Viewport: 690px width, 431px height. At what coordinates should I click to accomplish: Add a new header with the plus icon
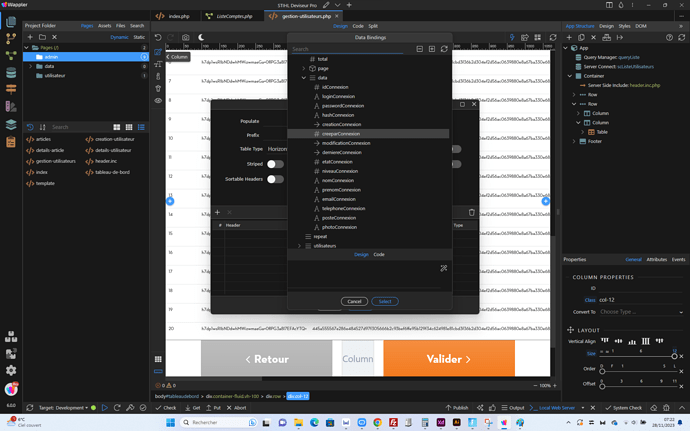coord(217,212)
